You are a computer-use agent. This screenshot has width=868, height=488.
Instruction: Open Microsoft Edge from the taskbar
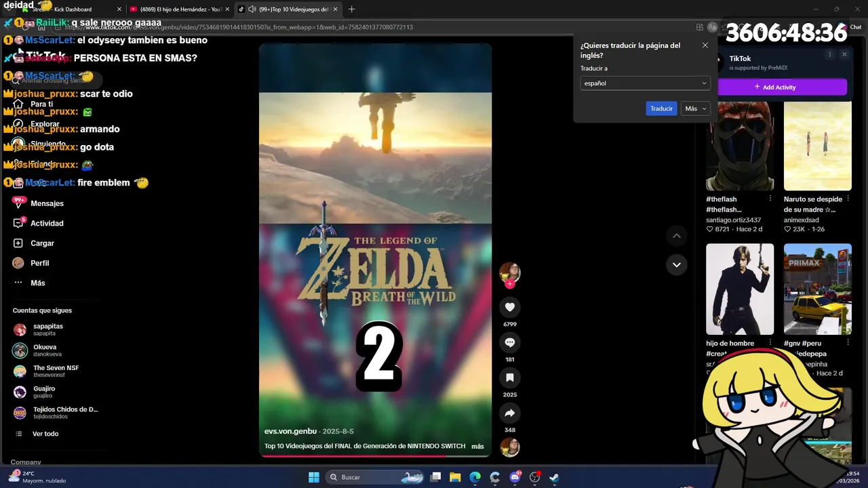click(x=475, y=477)
